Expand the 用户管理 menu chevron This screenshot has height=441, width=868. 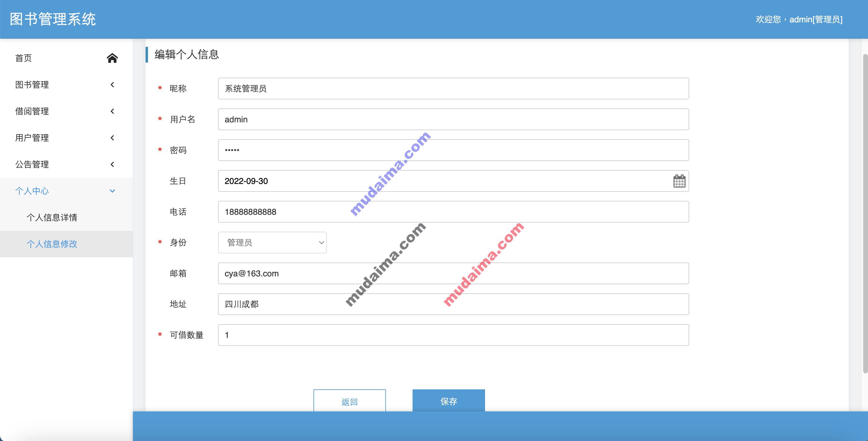click(112, 138)
